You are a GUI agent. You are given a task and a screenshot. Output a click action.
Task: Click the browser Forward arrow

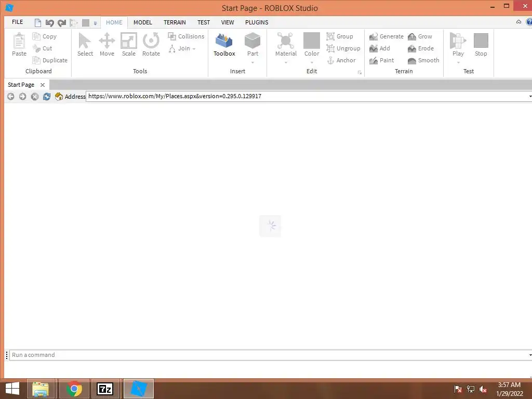[22, 97]
